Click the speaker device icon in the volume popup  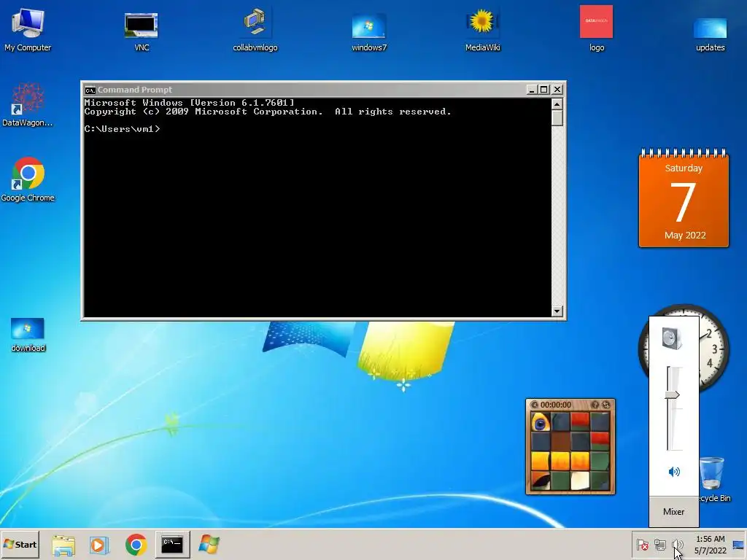[672, 338]
